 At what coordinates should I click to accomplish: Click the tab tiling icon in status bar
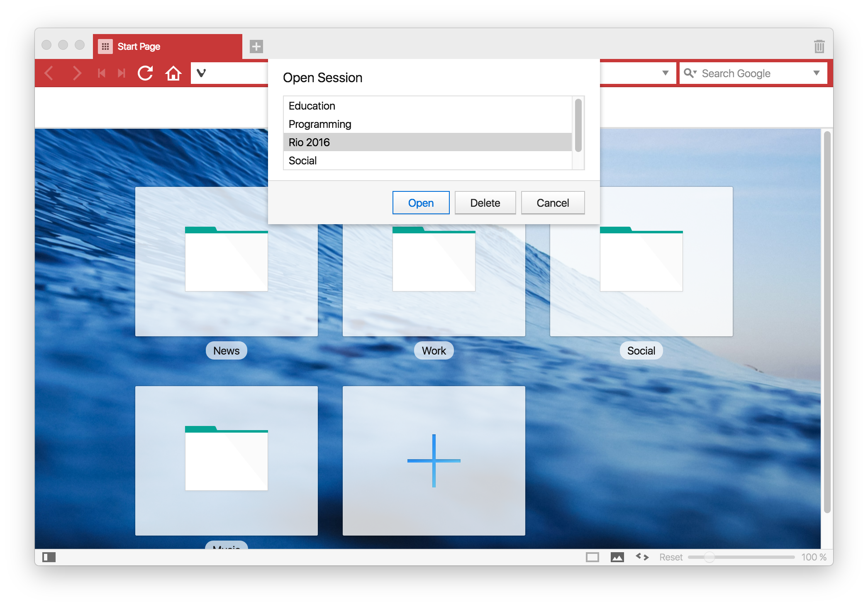592,557
